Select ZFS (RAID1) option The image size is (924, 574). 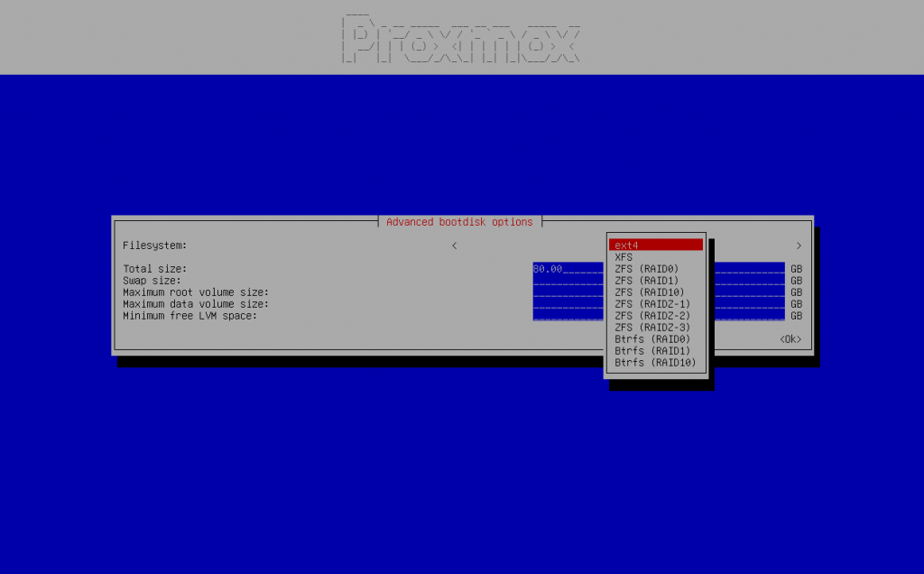click(646, 281)
